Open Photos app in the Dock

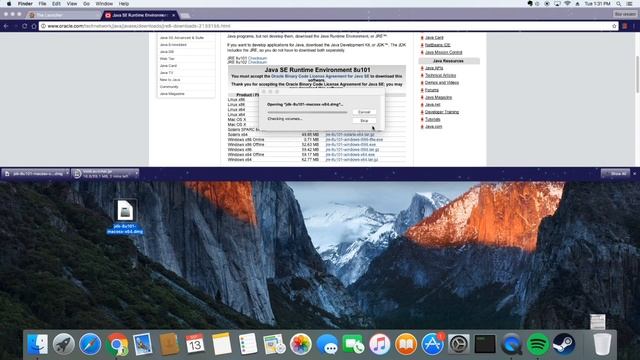(x=300, y=344)
